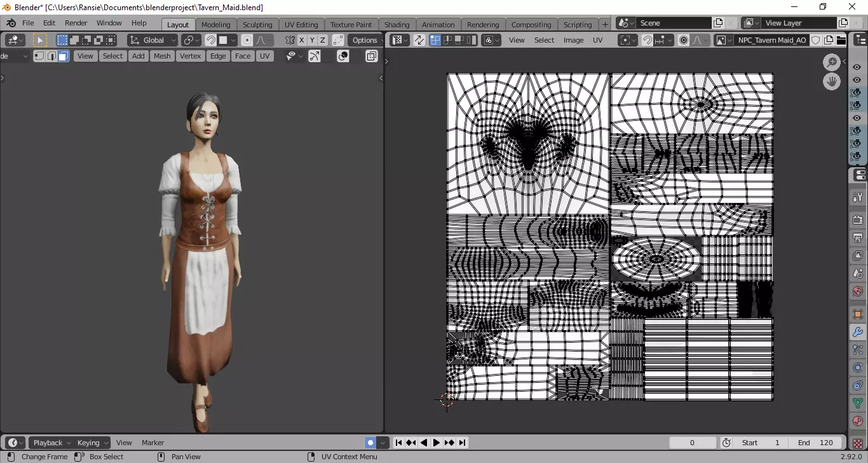Screen dimensions: 868x463
Task: Open the Material properties tab
Action: [x=858, y=421]
